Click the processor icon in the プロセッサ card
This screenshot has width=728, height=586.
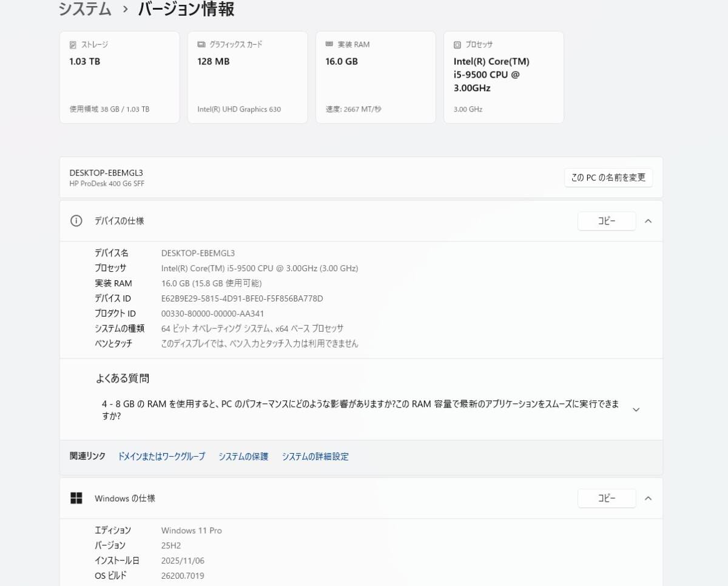click(x=457, y=45)
